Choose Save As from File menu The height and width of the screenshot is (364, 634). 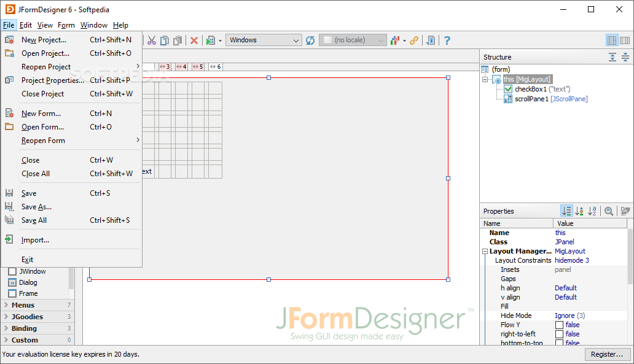72,206
